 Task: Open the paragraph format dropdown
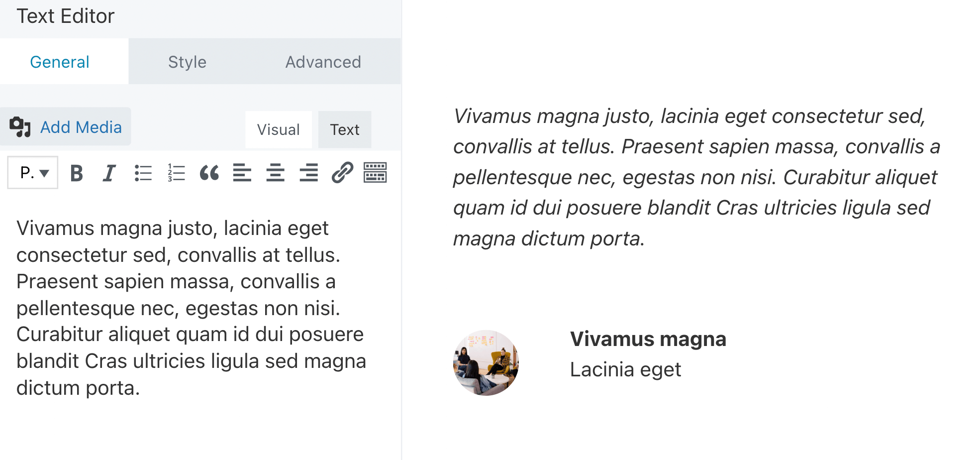(x=33, y=173)
